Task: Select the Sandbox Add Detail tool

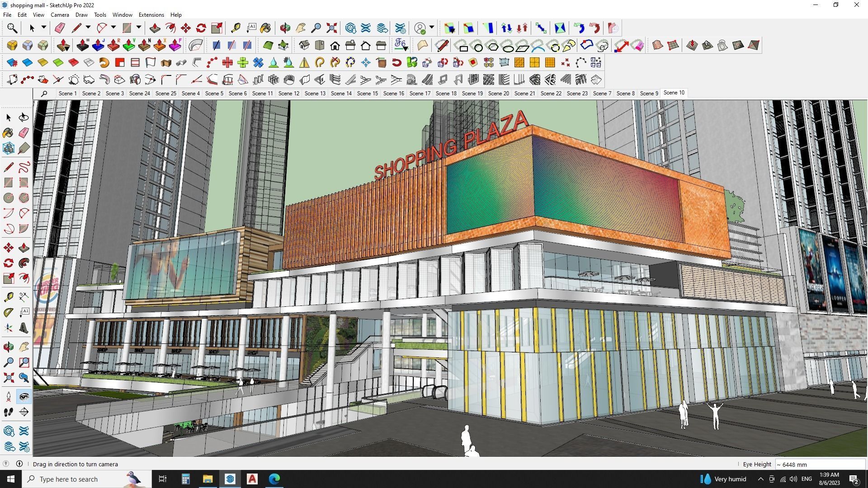Action: click(x=738, y=45)
